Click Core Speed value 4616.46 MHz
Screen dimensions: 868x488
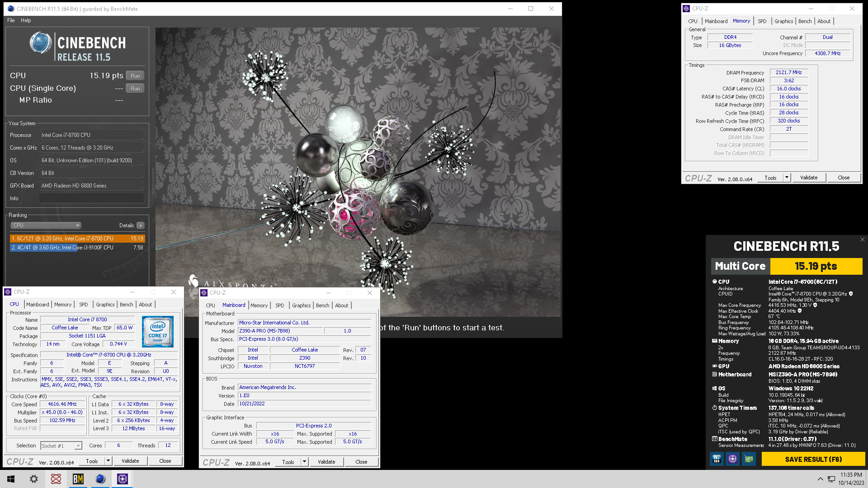62,404
